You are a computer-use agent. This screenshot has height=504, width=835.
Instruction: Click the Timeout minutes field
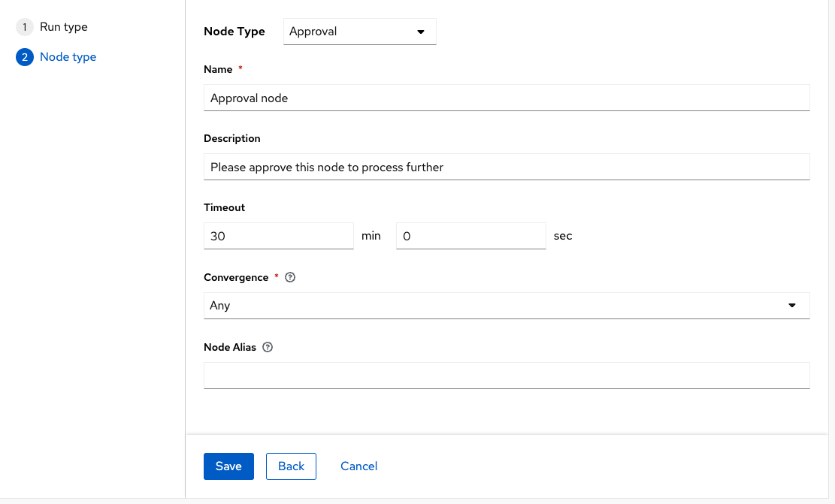[279, 236]
